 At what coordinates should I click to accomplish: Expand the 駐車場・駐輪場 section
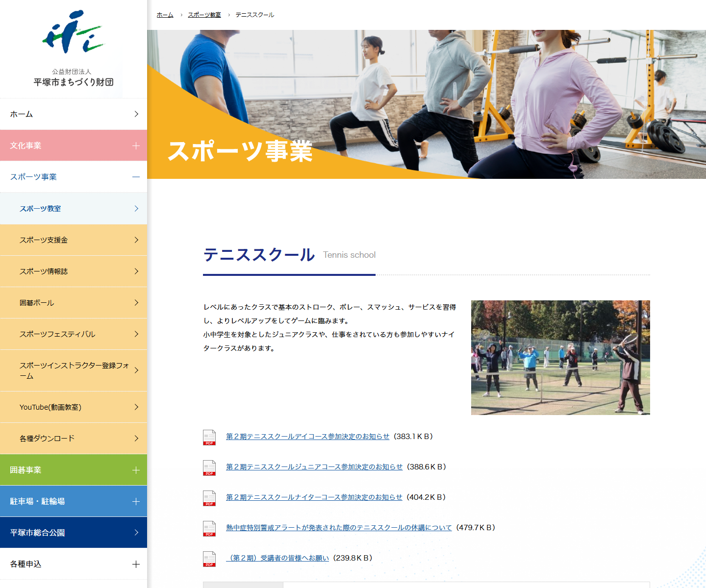(x=136, y=501)
